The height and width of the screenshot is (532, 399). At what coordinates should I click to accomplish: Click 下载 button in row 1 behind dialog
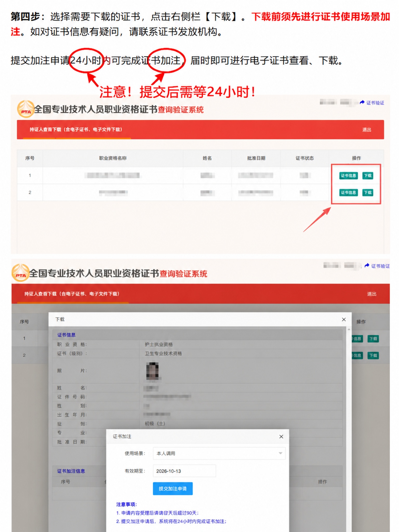click(373, 338)
